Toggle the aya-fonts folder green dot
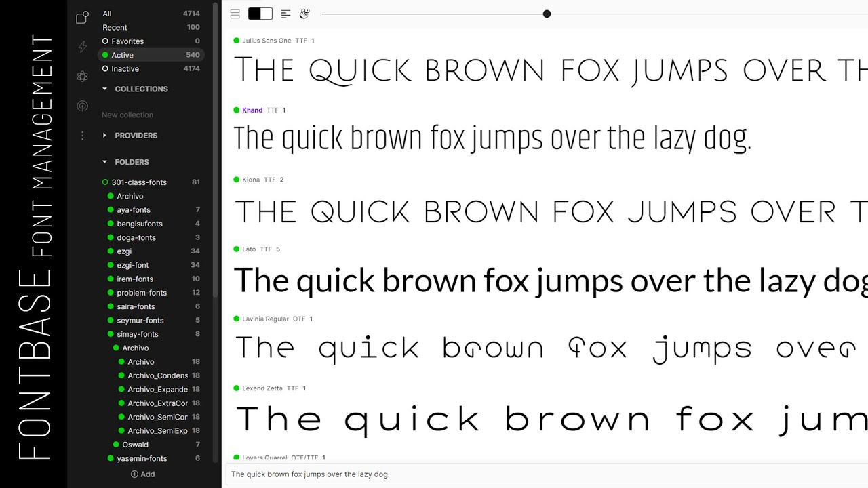The image size is (868, 488). (111, 210)
